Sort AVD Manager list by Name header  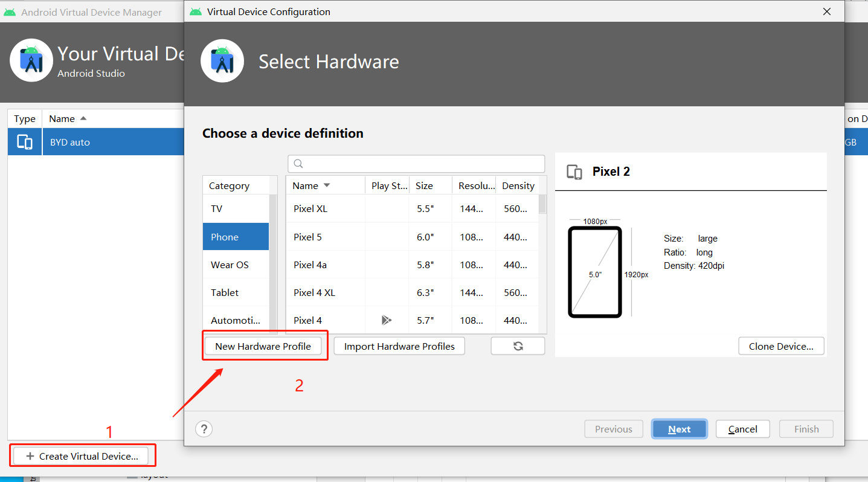[x=68, y=119]
